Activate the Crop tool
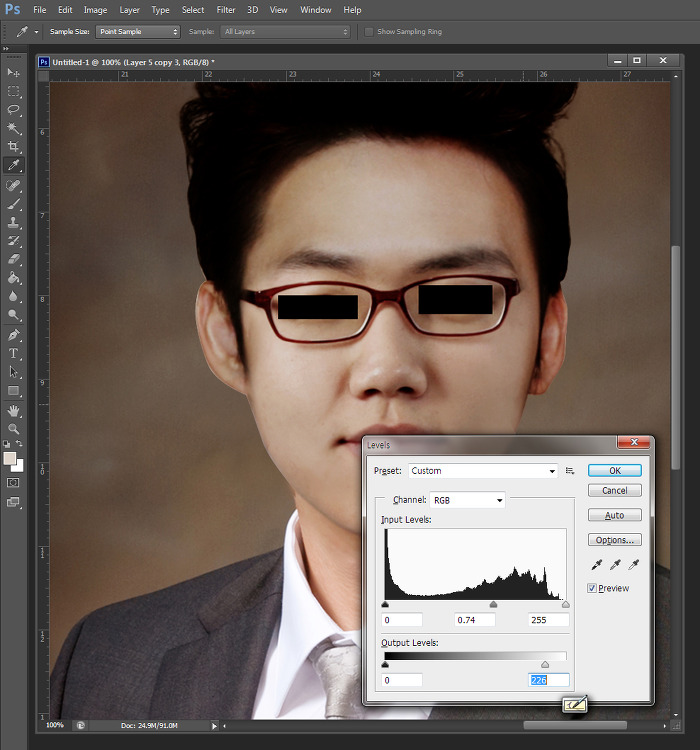The image size is (700, 750). tap(14, 147)
